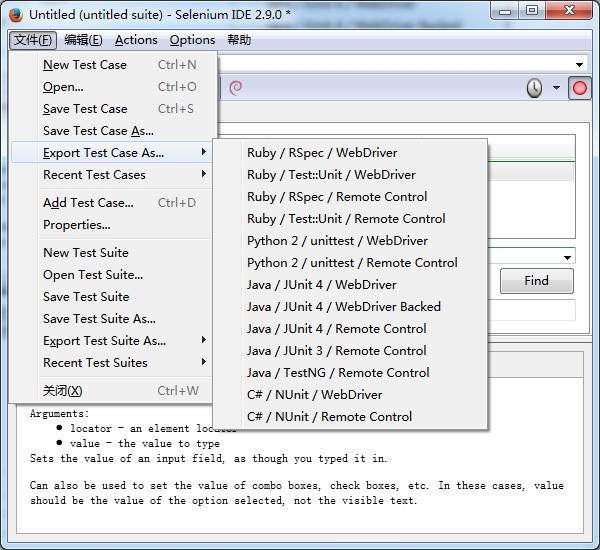Open the Actions menu
This screenshot has width=600, height=550.
pos(136,40)
